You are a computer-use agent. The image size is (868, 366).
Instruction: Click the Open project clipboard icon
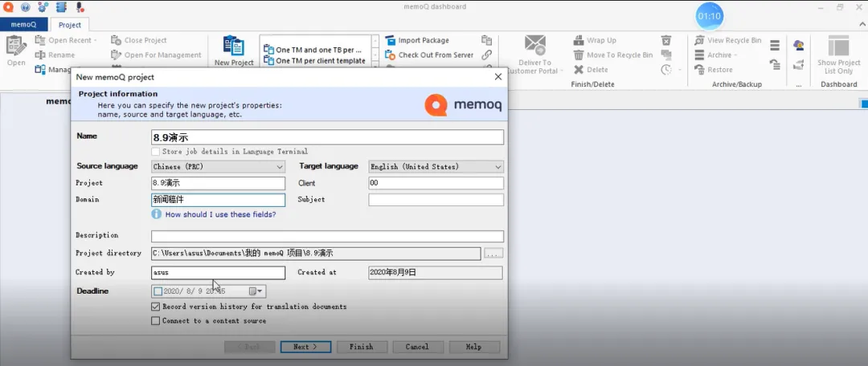point(16,46)
